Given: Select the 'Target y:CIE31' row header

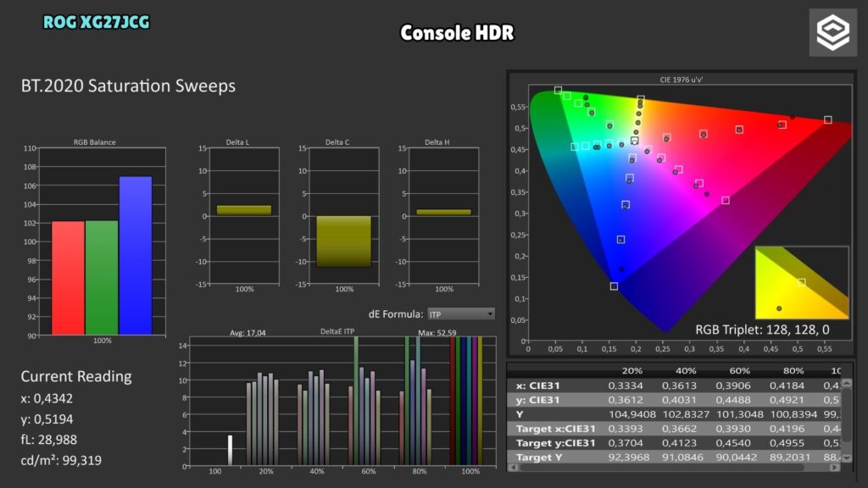Looking at the screenshot, I should pyautogui.click(x=556, y=443).
